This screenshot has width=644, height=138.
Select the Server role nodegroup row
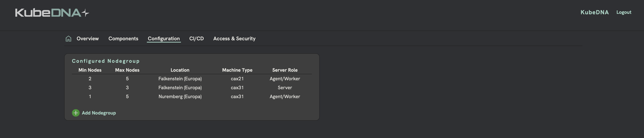[x=180, y=87]
